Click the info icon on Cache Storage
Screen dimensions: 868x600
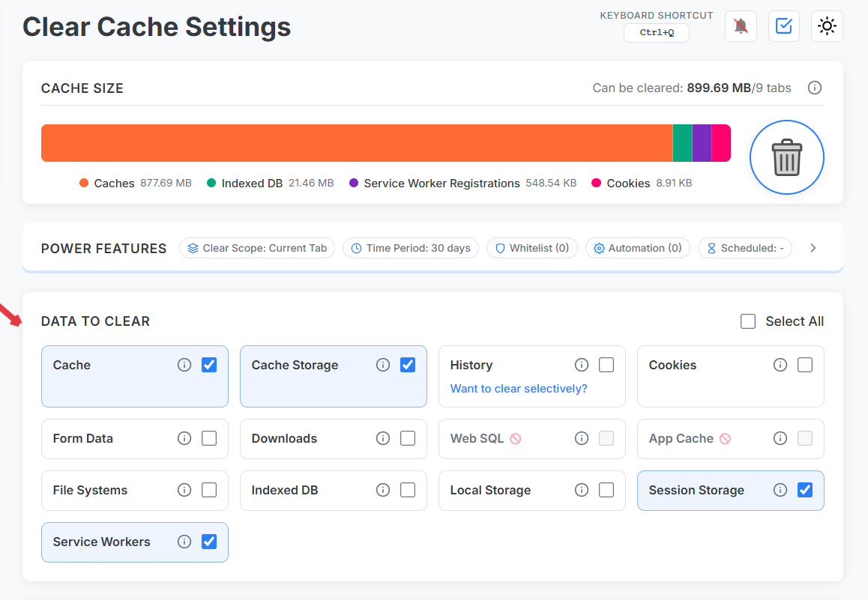383,365
